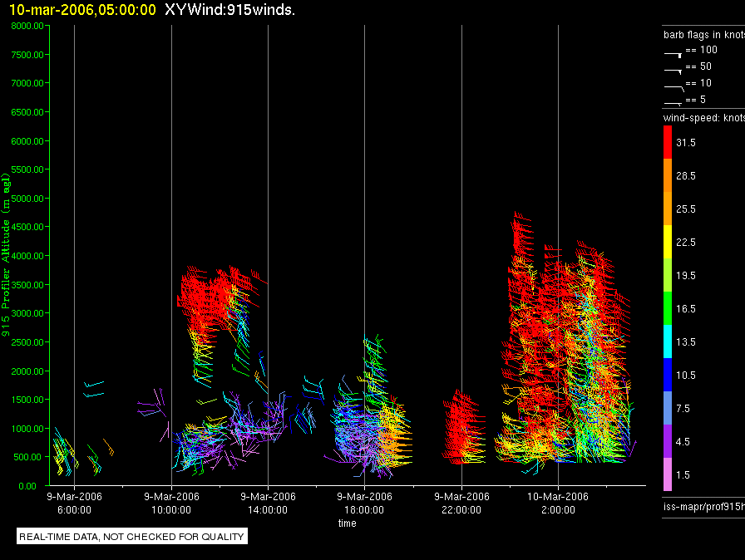Click the '== 100' barb legend value
The height and width of the screenshot is (560, 745).
tap(701, 50)
